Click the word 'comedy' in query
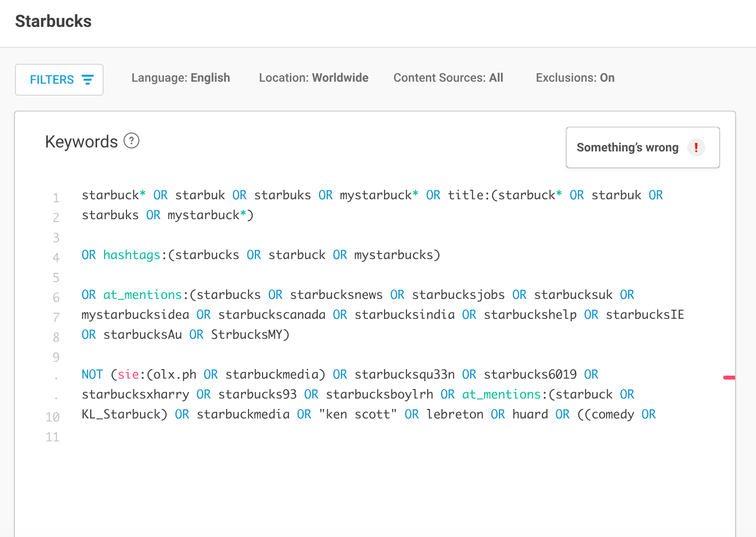 pos(613,414)
